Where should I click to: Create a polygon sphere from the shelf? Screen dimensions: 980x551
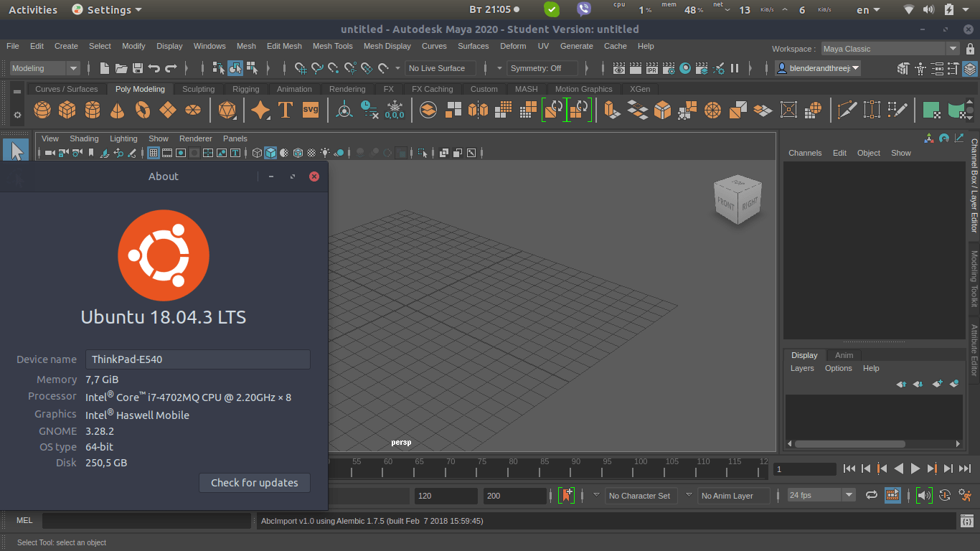pyautogui.click(x=42, y=110)
